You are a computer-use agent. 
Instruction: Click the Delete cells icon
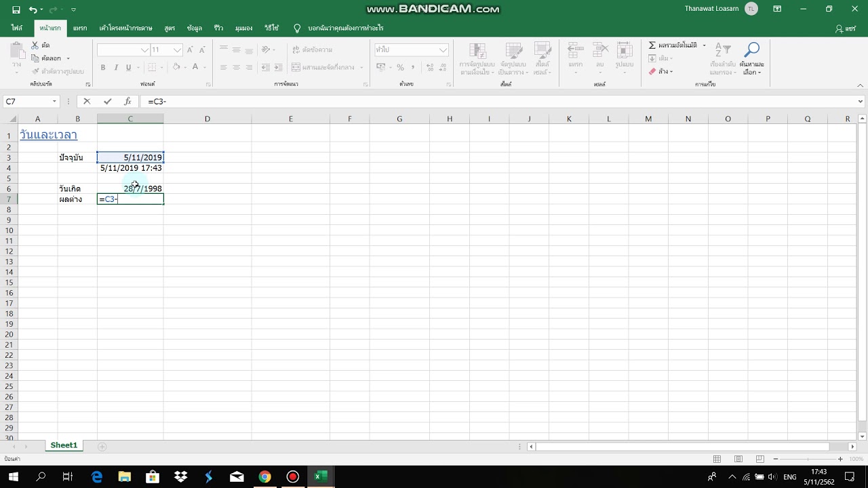coord(600,51)
